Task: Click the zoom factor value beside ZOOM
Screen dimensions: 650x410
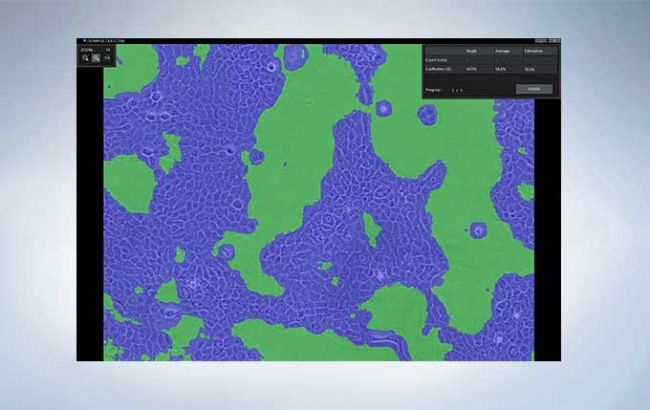Action: coord(108,49)
